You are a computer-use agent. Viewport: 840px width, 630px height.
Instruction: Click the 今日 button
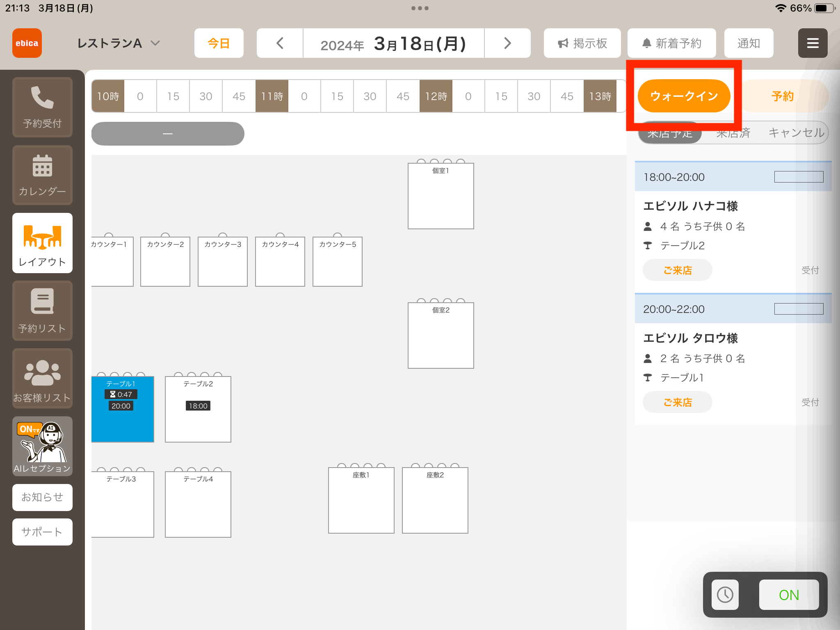tap(219, 43)
